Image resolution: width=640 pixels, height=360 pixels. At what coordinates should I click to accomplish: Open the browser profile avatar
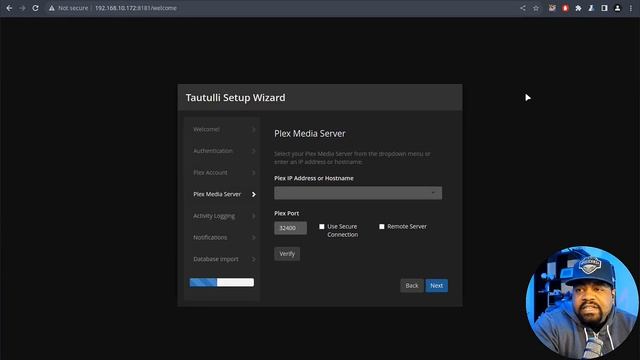pos(618,8)
